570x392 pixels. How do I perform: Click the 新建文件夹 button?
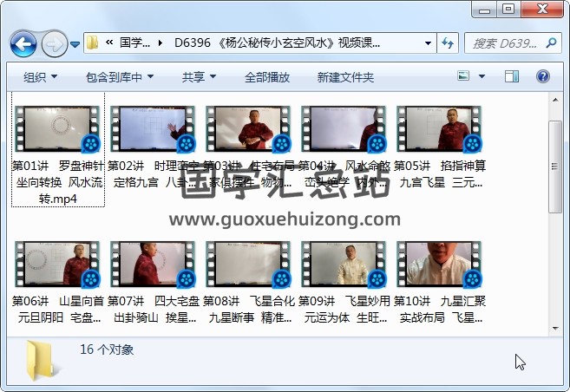click(345, 77)
